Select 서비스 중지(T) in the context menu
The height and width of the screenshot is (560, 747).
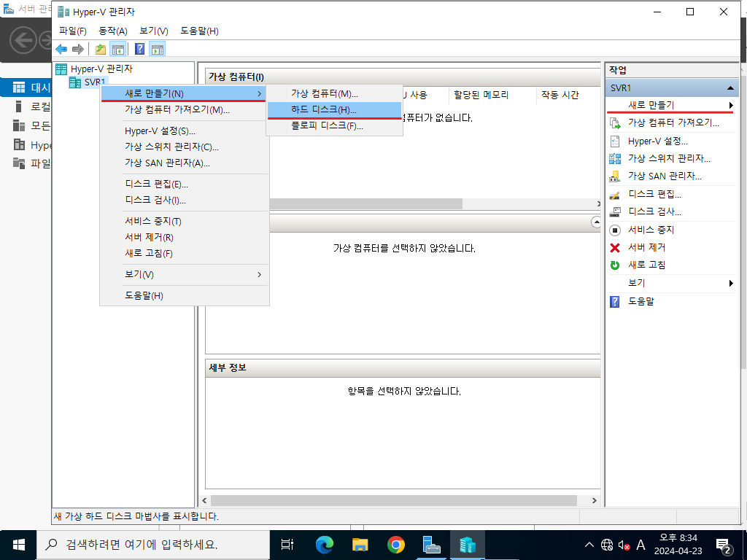click(x=185, y=222)
